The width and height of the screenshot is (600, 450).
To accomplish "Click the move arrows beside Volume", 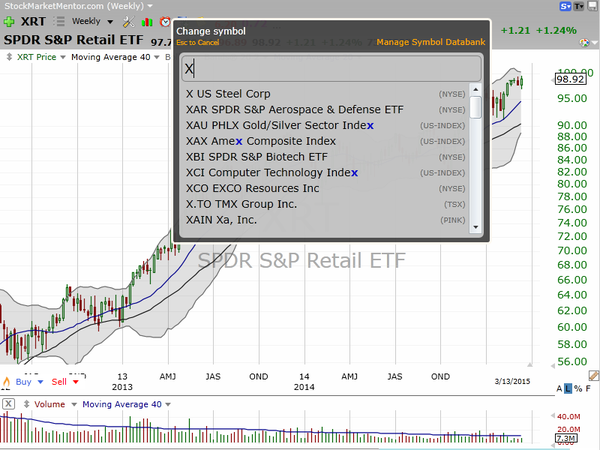I will click(x=26, y=404).
